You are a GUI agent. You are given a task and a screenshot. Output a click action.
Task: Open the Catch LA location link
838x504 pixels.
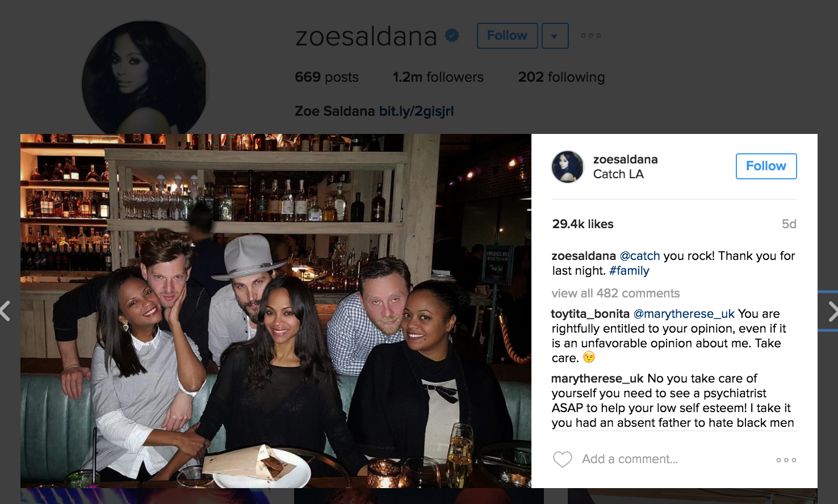tap(618, 174)
